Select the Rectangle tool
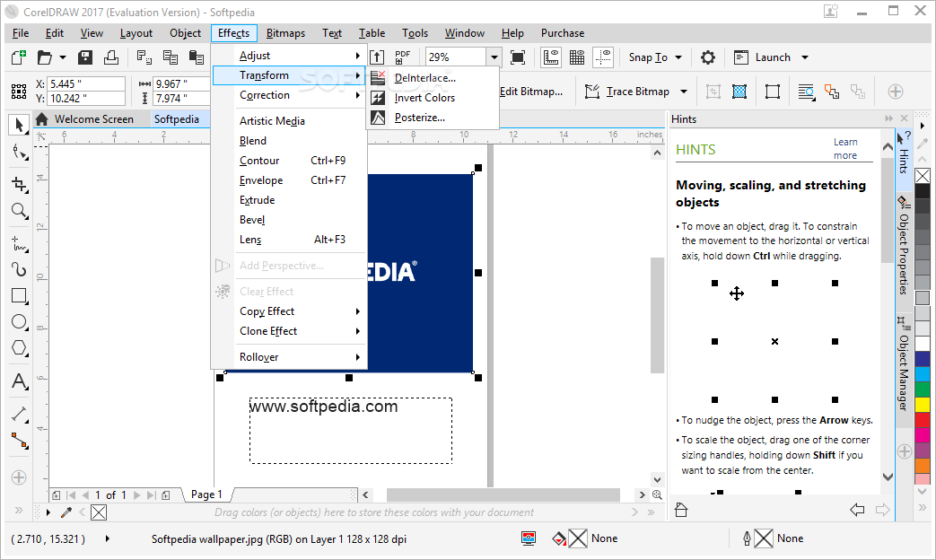 19,295
